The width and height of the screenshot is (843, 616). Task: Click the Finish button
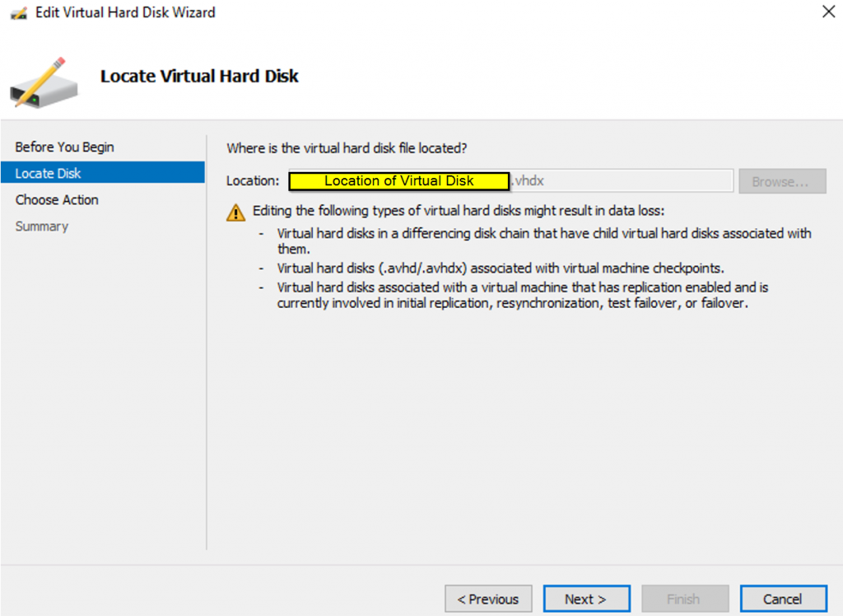685,599
